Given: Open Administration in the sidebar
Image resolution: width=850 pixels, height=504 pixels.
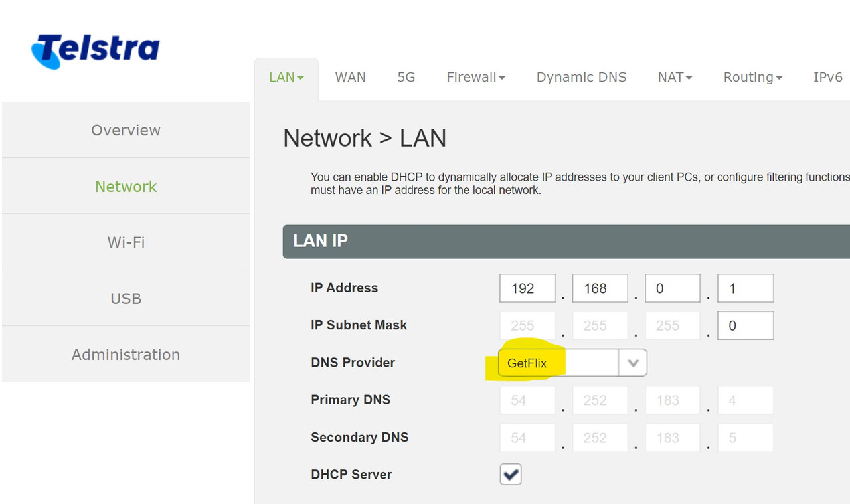Looking at the screenshot, I should [126, 355].
